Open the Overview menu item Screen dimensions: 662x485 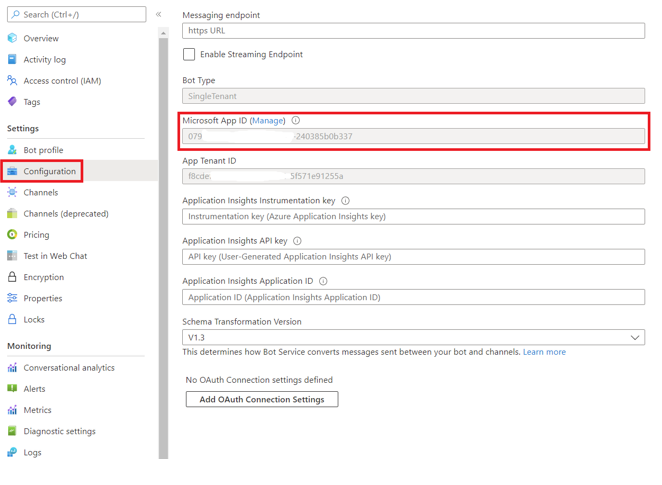tap(41, 38)
